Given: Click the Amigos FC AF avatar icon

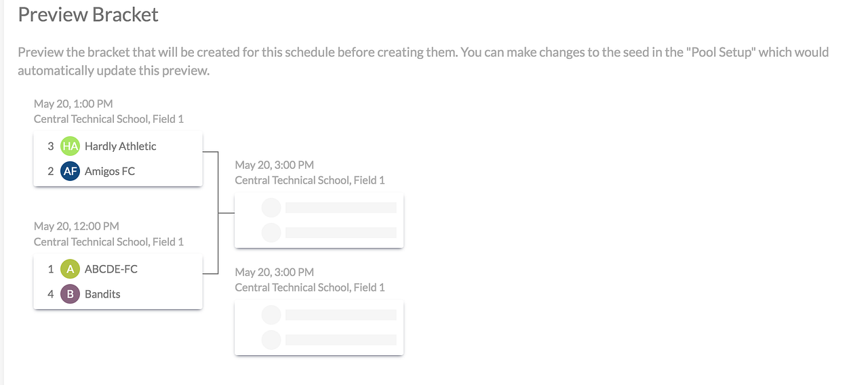Looking at the screenshot, I should click(x=70, y=171).
